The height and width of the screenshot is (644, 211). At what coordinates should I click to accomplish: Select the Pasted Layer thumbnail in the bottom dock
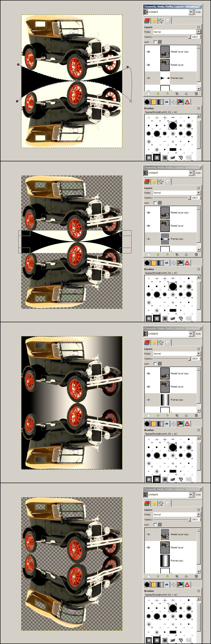[165, 548]
